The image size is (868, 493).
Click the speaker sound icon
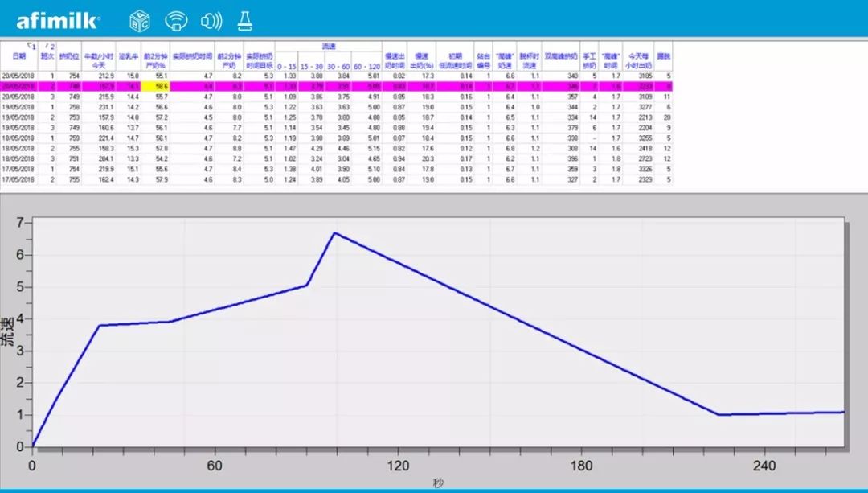point(211,20)
